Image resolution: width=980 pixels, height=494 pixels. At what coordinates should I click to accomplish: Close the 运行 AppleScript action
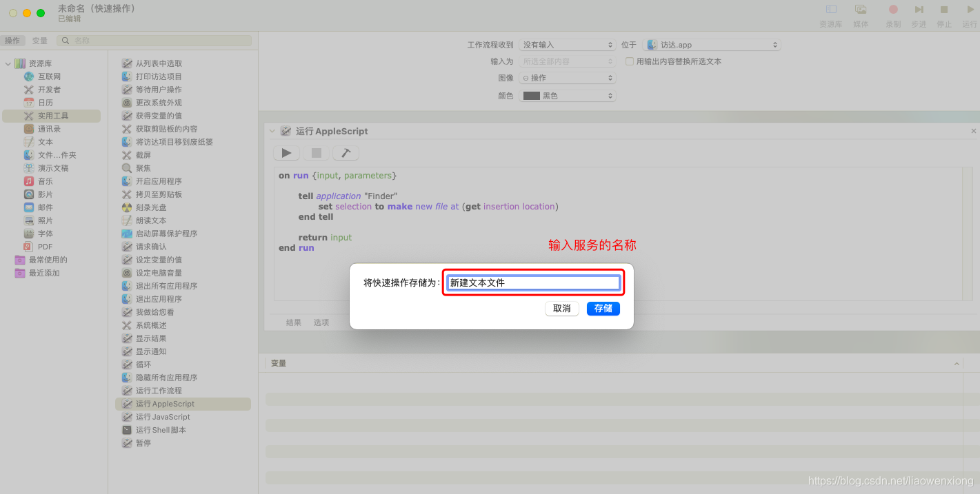coord(974,131)
